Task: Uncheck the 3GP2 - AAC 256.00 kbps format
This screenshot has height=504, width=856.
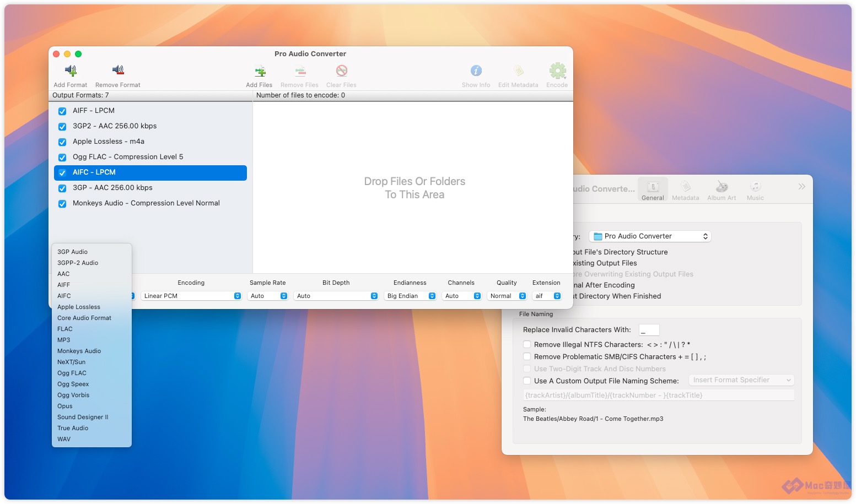Action: [x=62, y=126]
